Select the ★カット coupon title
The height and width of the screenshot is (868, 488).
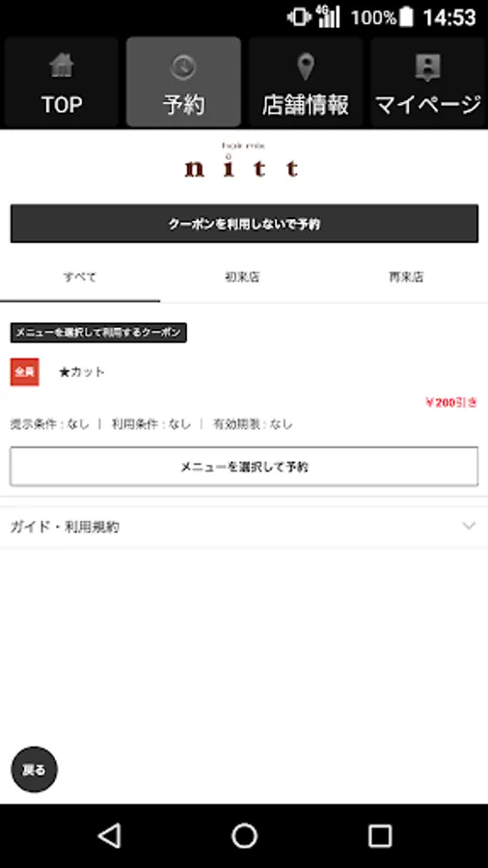[x=82, y=372]
